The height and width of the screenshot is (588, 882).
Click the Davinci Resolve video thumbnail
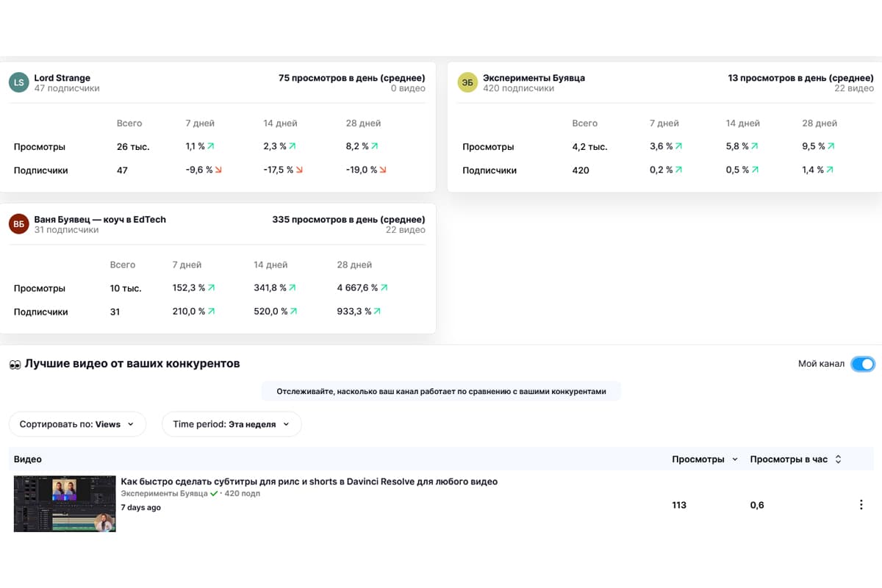click(65, 503)
